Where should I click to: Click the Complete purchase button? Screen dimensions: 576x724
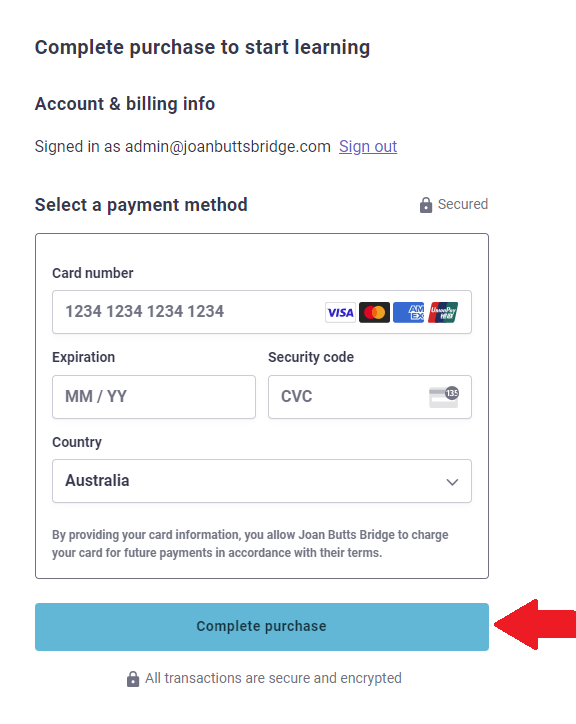click(x=262, y=627)
